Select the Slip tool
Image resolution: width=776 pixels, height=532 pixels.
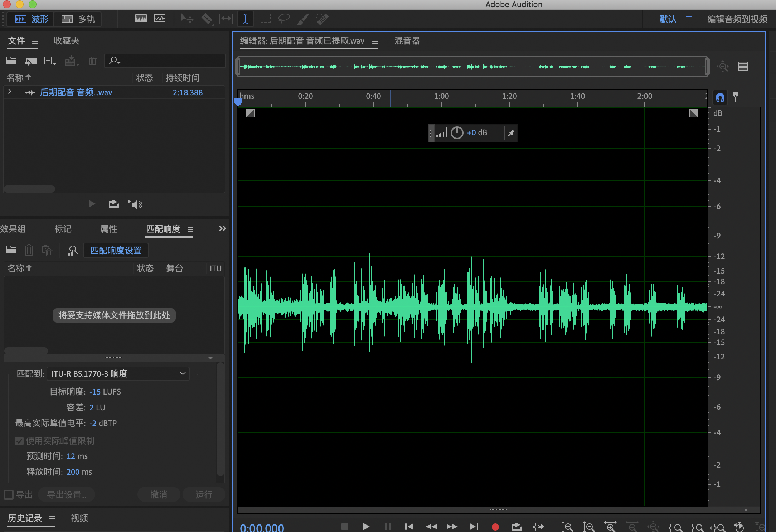tap(226, 19)
